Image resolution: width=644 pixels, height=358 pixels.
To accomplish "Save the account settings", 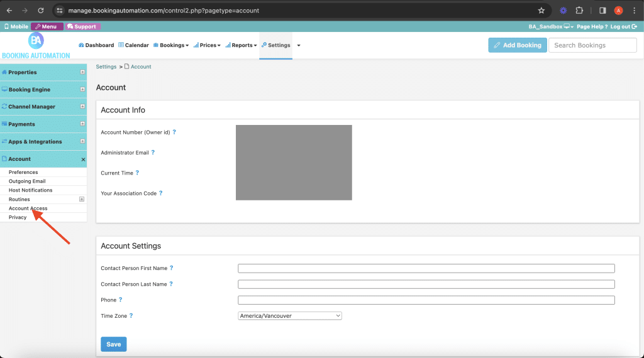I will click(114, 344).
